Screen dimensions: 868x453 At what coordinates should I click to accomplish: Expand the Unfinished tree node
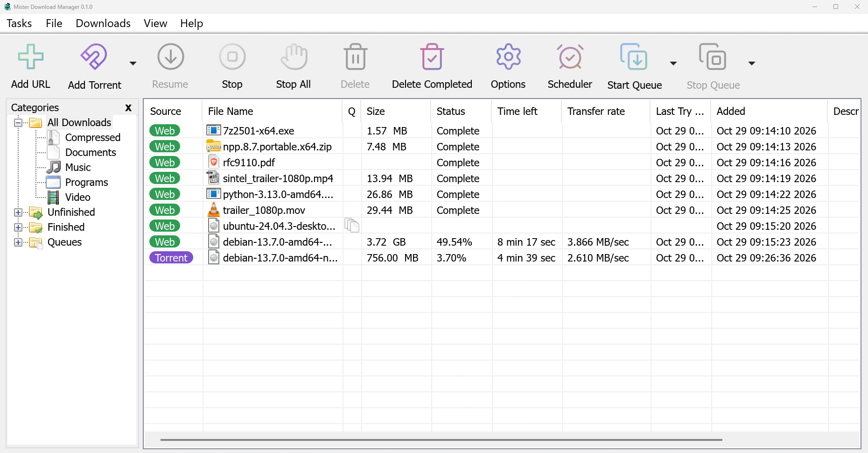click(x=18, y=212)
